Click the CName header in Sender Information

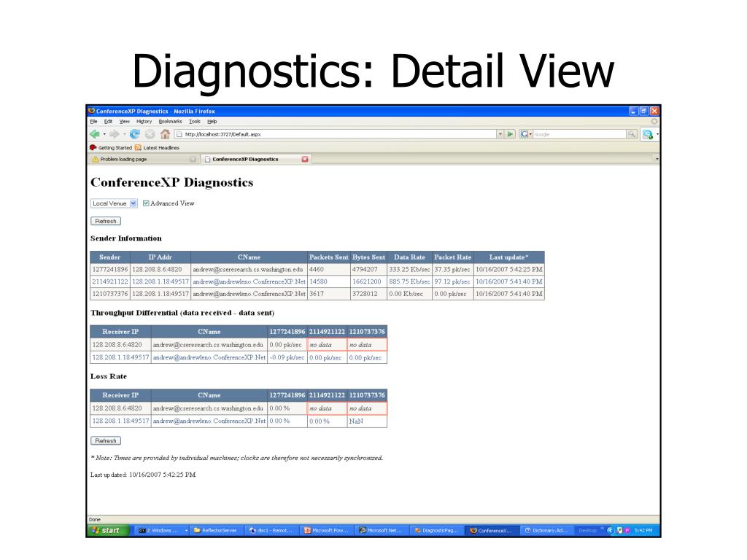coord(249,257)
